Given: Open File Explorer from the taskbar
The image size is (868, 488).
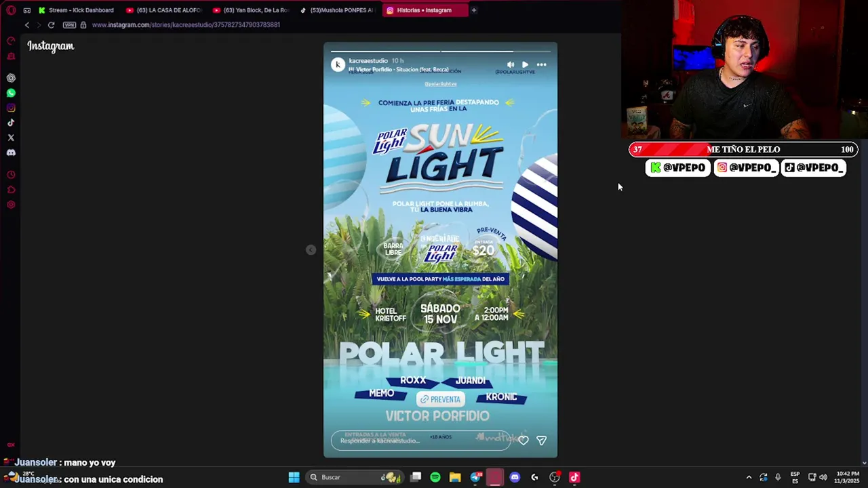Looking at the screenshot, I should click(455, 477).
